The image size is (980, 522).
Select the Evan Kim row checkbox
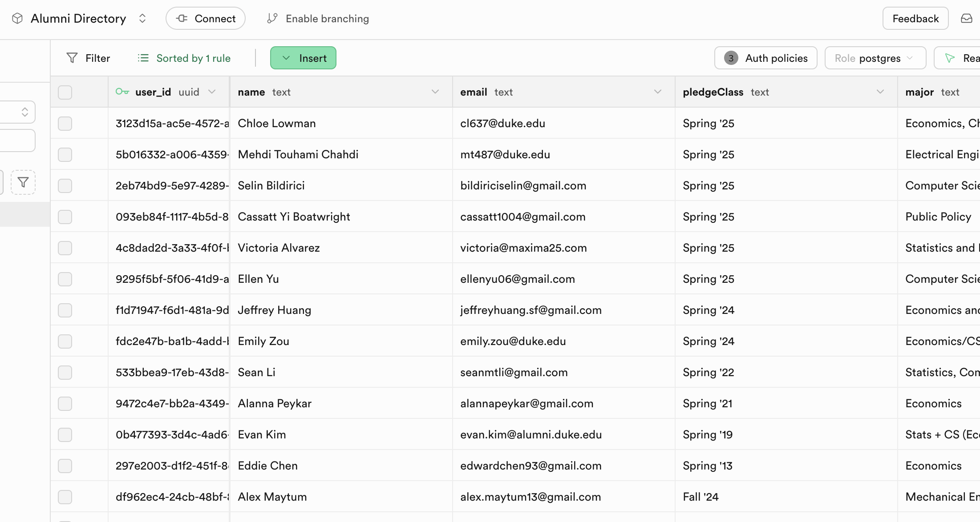pyautogui.click(x=65, y=434)
